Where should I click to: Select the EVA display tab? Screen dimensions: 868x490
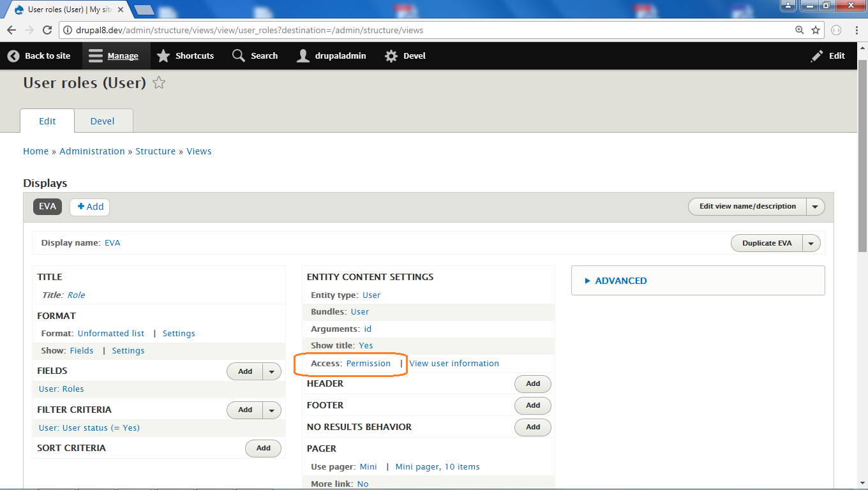pos(48,207)
